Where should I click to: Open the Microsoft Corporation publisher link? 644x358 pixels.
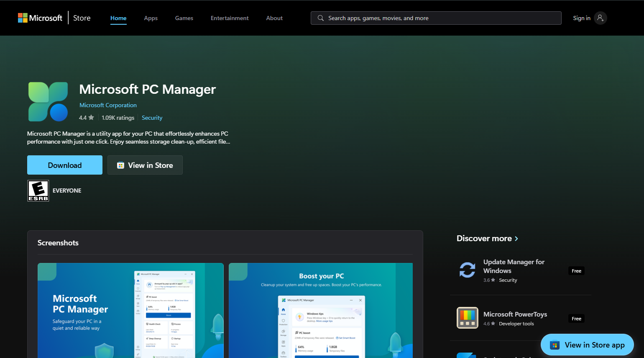click(108, 105)
